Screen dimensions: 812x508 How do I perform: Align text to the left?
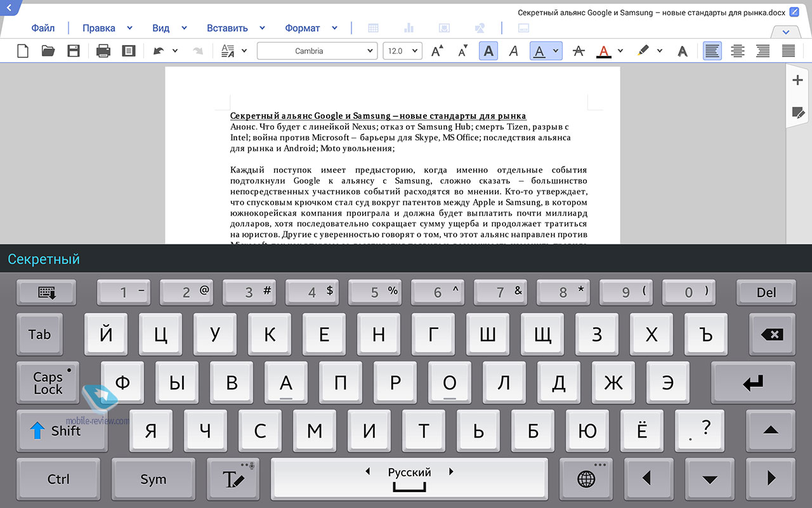point(712,51)
